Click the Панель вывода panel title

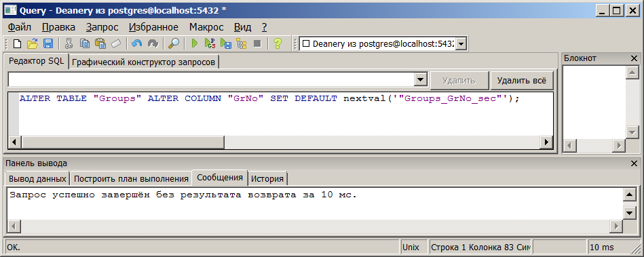pyautogui.click(x=36, y=163)
